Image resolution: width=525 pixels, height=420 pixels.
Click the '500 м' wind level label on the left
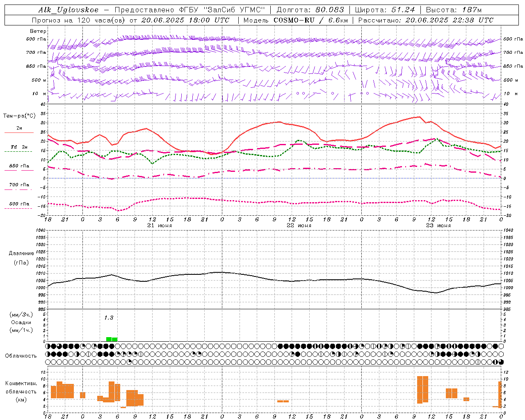coord(39,80)
